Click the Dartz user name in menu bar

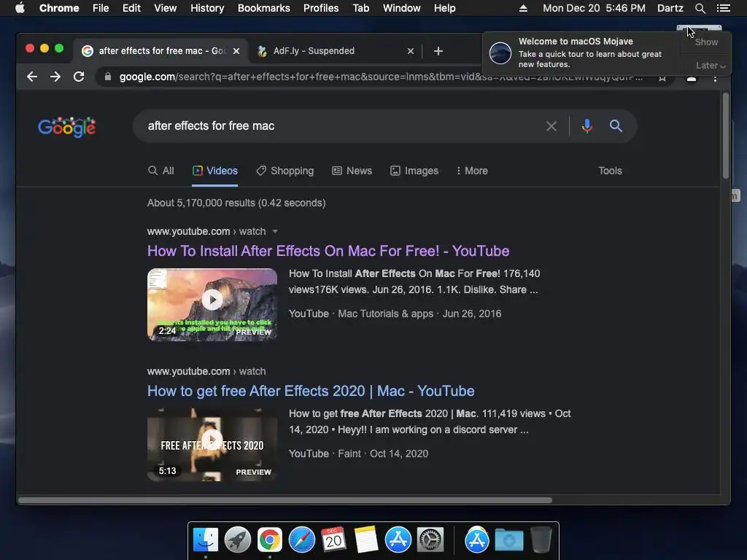point(670,8)
